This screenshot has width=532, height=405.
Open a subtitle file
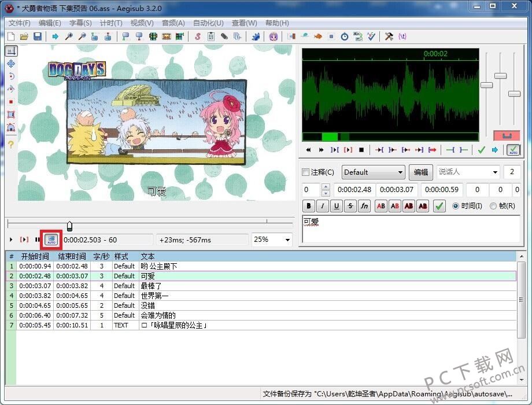[x=24, y=36]
